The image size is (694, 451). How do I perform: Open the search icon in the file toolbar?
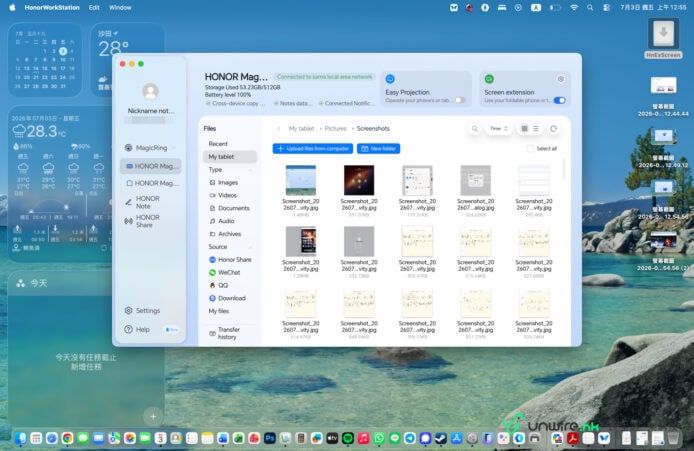coord(474,129)
